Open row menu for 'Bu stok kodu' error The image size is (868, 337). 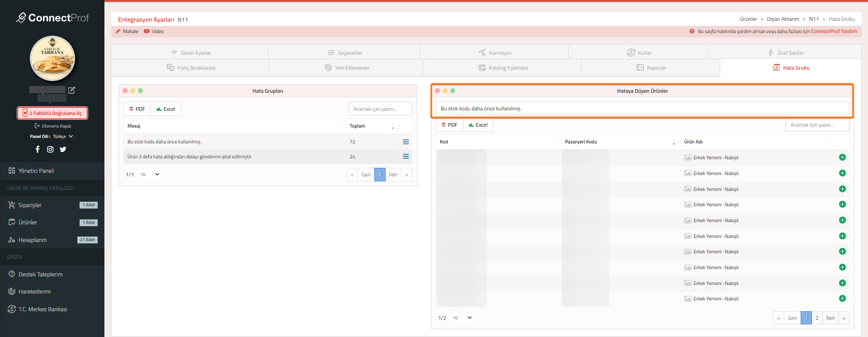(x=406, y=142)
